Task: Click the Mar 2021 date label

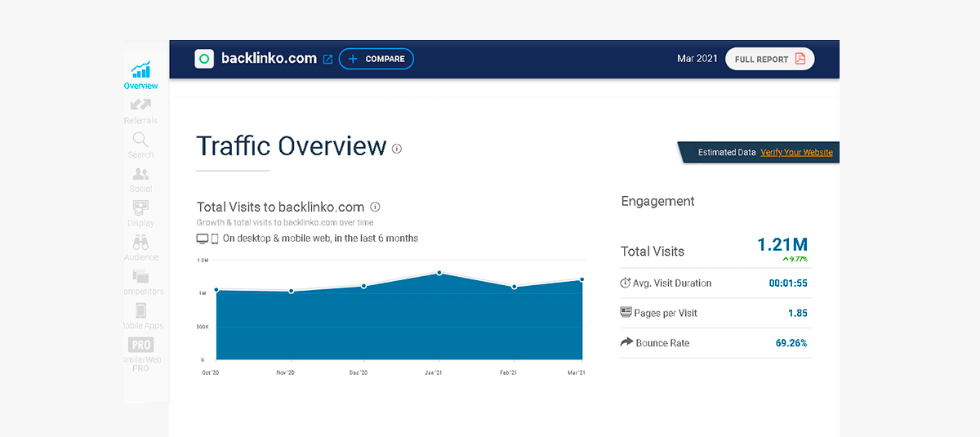Action: tap(697, 59)
